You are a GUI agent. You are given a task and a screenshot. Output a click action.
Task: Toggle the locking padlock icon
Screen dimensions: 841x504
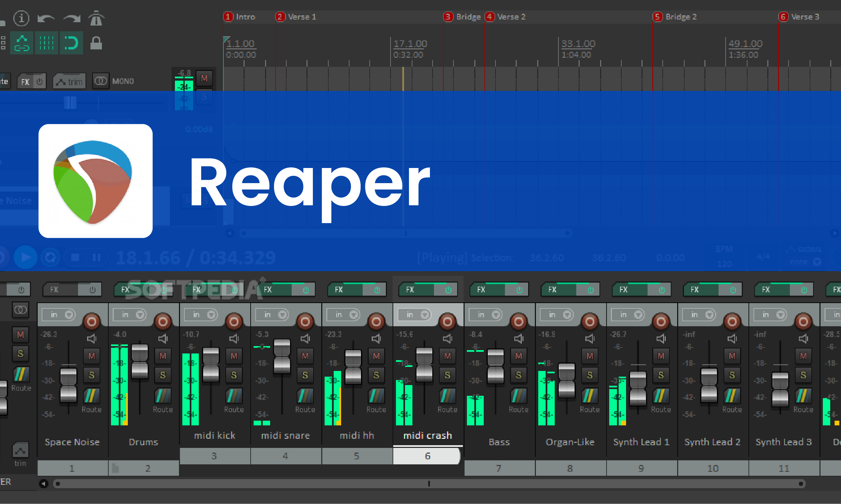[x=96, y=43]
